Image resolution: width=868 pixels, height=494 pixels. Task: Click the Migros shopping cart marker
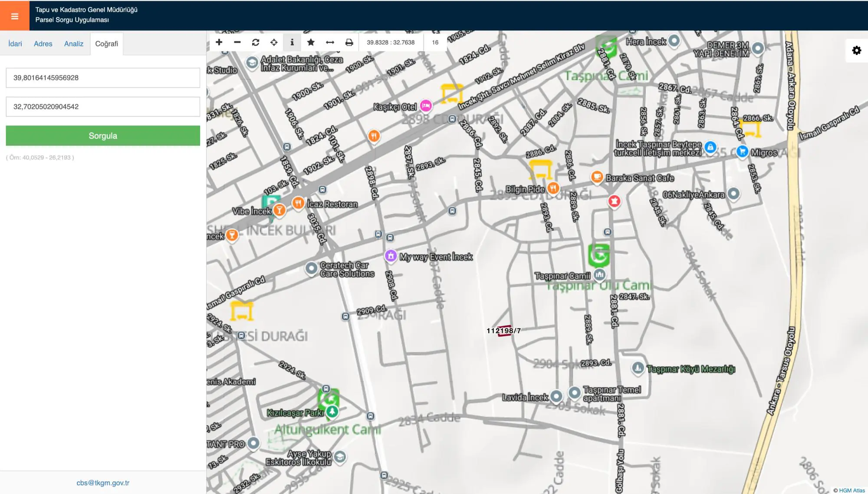coord(743,151)
